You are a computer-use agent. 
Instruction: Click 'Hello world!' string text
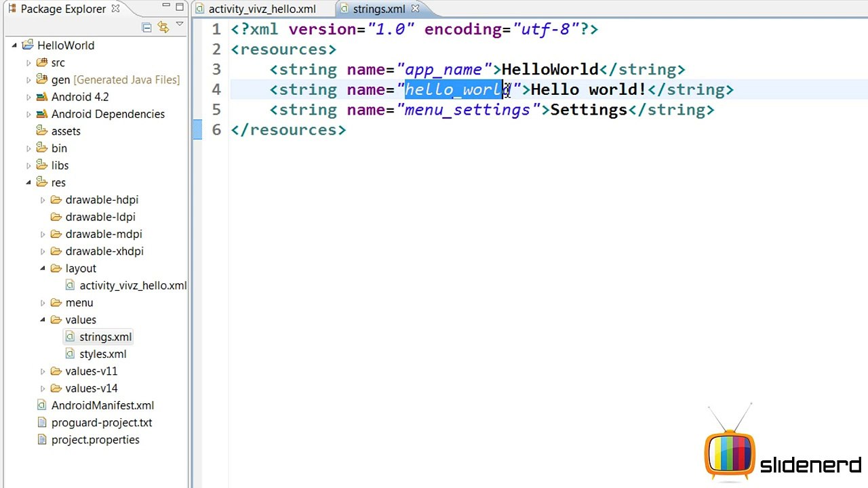point(589,89)
